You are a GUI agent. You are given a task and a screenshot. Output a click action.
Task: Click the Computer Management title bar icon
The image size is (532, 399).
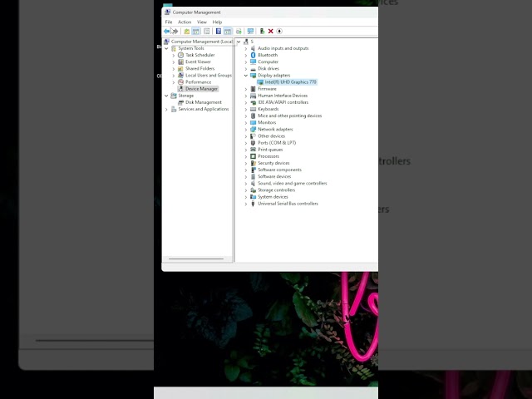pyautogui.click(x=167, y=12)
